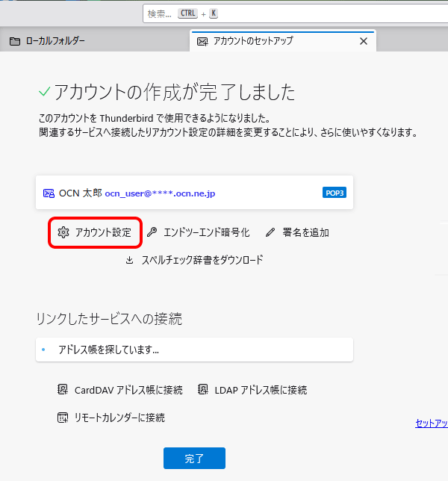The width and height of the screenshot is (448, 481).
Task: Click the gear icon for アカウント設定
Action: tap(63, 232)
